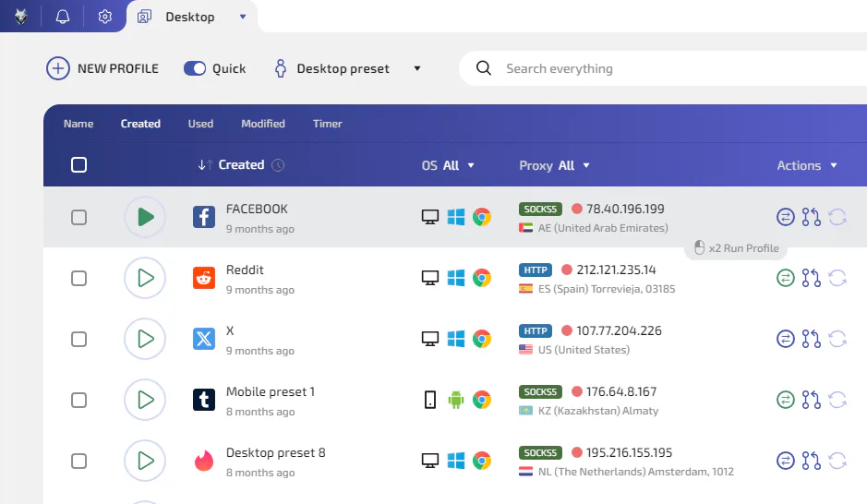The image size is (867, 504).
Task: Click the wolf logo icon
Action: 21,17
